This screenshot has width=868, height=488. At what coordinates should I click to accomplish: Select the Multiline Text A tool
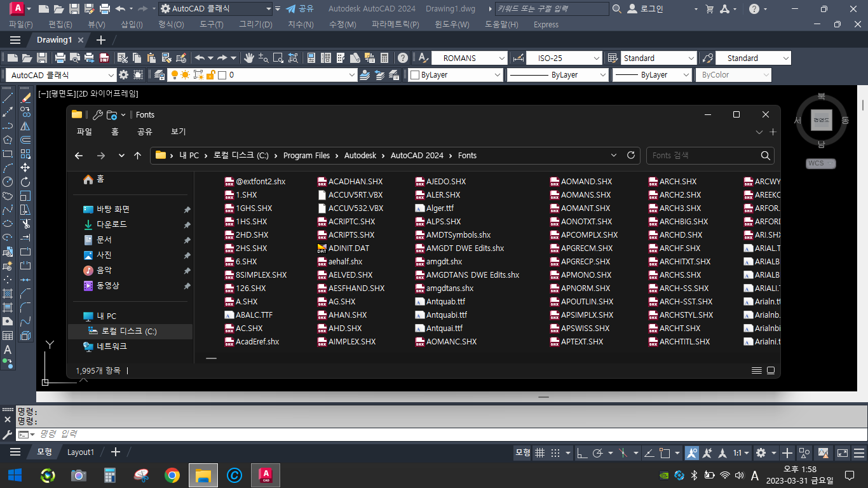pyautogui.click(x=8, y=349)
